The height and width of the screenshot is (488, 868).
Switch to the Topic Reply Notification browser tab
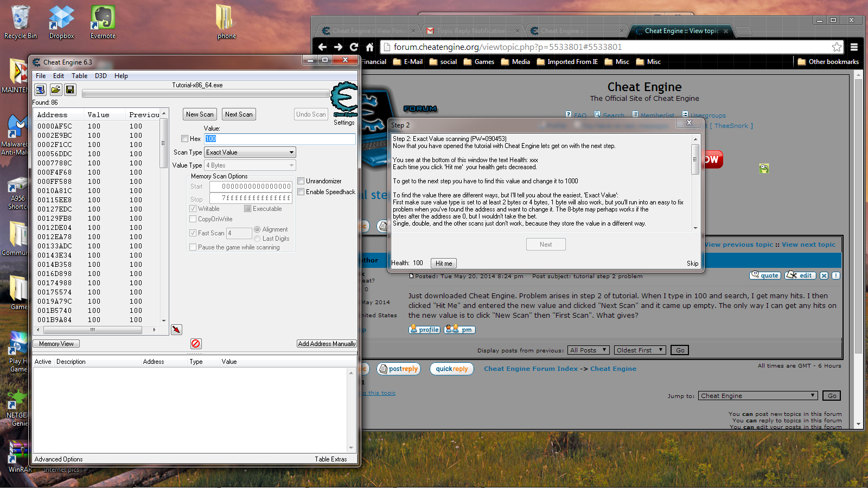tap(471, 31)
